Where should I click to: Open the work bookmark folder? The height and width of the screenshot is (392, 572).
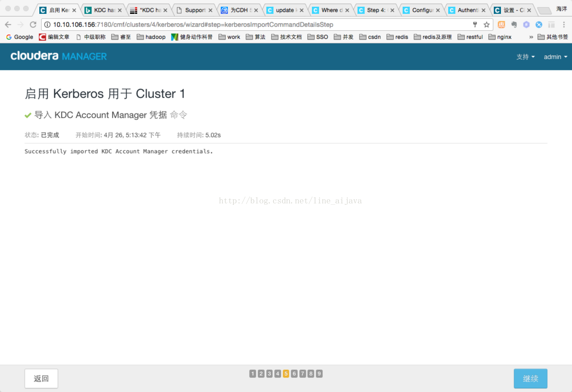pos(229,37)
